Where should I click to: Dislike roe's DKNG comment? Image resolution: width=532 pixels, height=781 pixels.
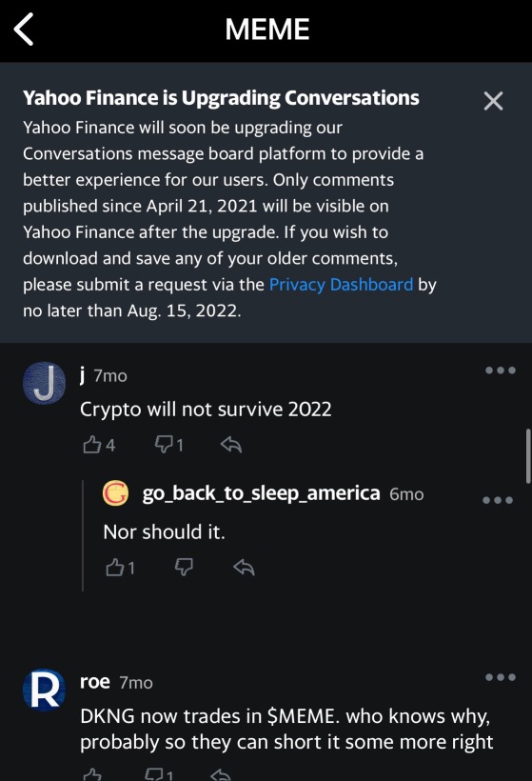tap(159, 774)
